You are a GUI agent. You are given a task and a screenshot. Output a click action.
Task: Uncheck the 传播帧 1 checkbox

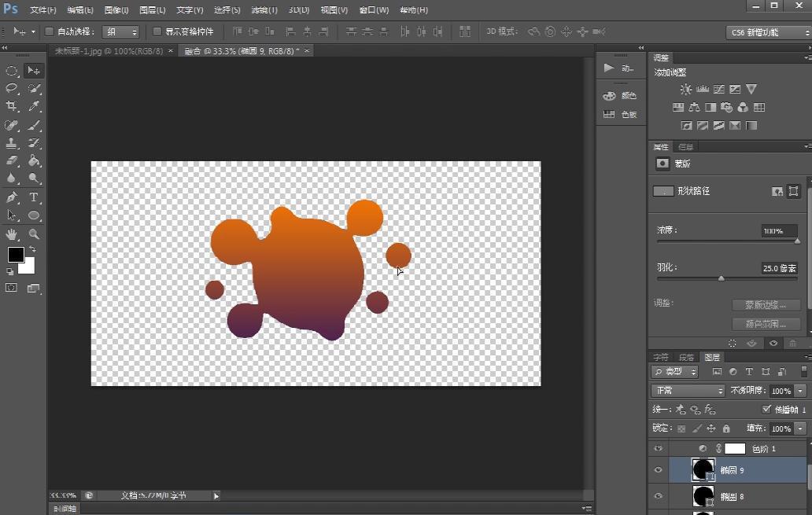767,410
